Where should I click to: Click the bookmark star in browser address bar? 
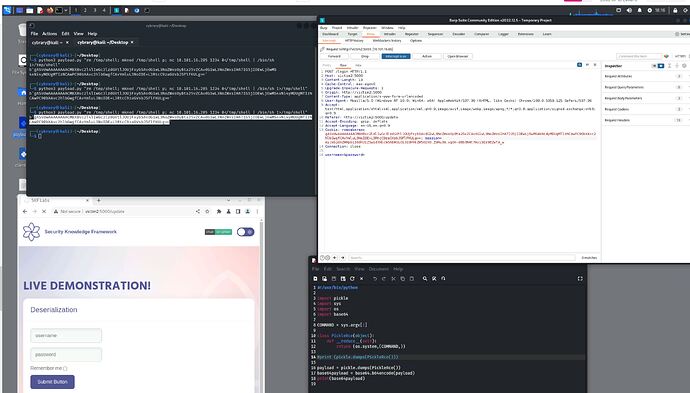click(x=207, y=211)
